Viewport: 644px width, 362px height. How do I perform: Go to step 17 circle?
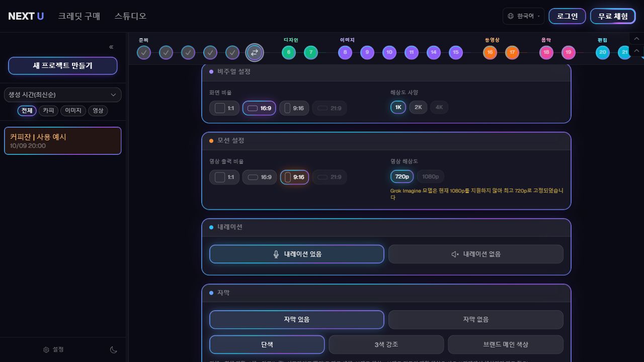coord(512,52)
